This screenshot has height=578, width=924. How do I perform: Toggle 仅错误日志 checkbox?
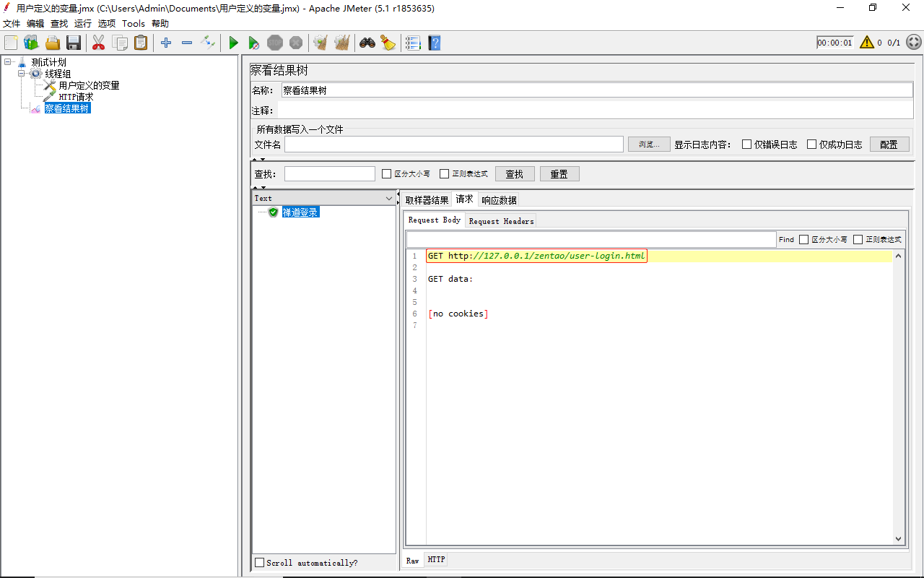[x=747, y=144]
